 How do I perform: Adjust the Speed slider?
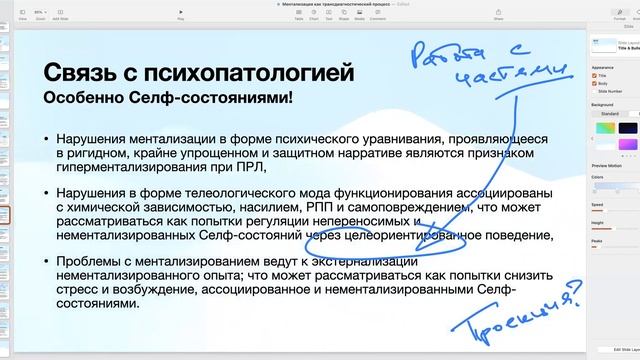[616, 211]
